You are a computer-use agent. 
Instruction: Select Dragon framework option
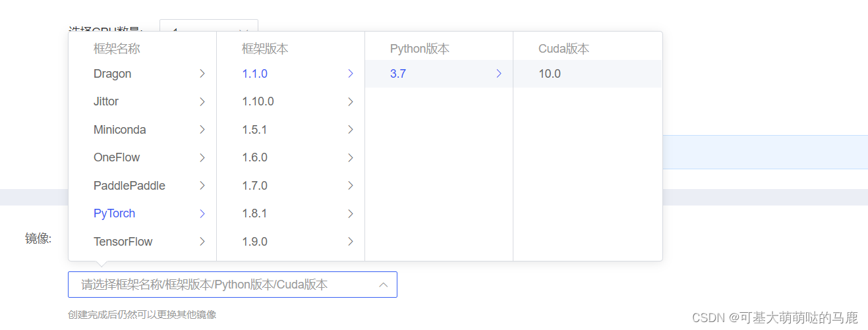point(142,74)
